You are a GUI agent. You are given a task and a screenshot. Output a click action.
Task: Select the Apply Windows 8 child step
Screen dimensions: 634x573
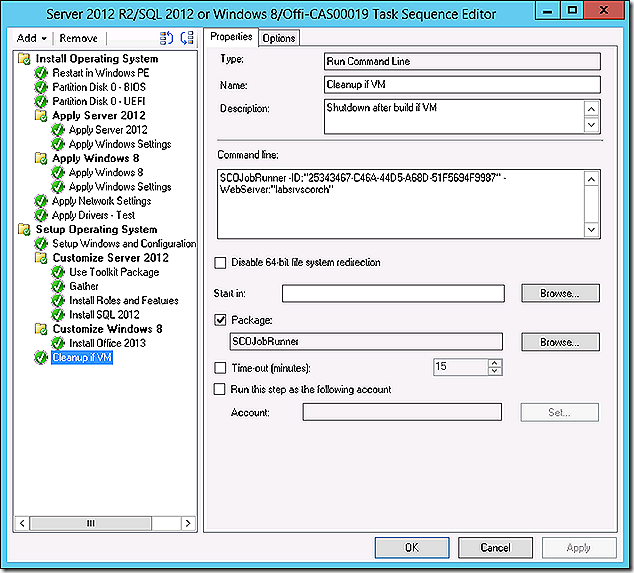tap(106, 173)
